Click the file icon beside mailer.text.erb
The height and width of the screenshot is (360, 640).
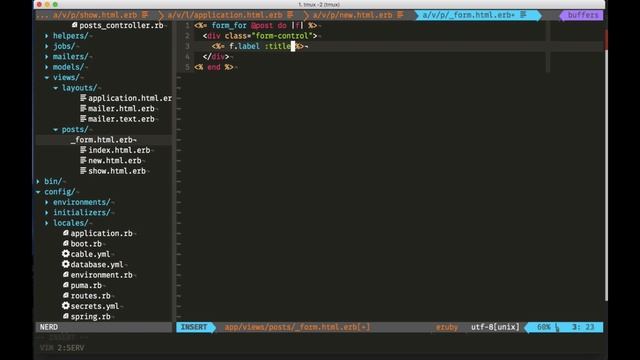tap(83, 119)
